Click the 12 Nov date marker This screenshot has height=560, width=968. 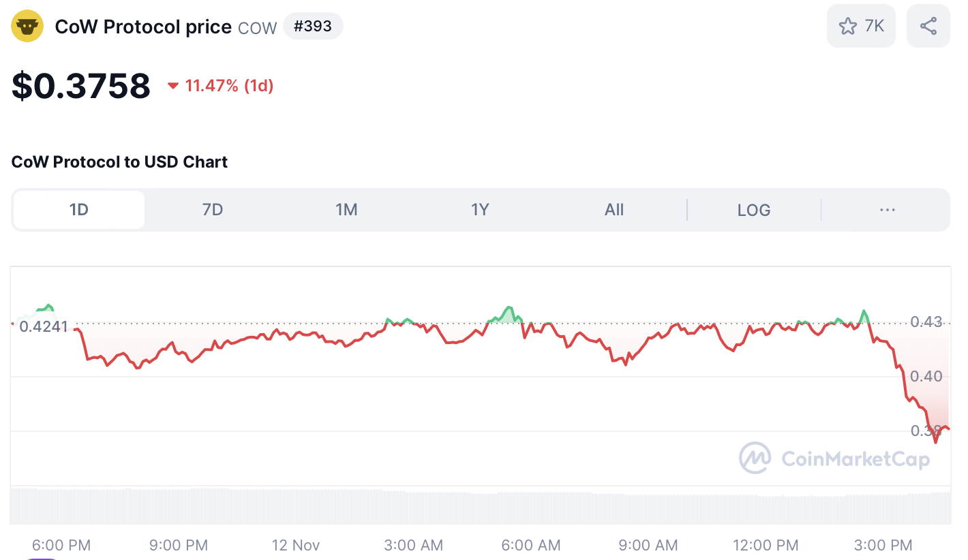[x=296, y=545]
